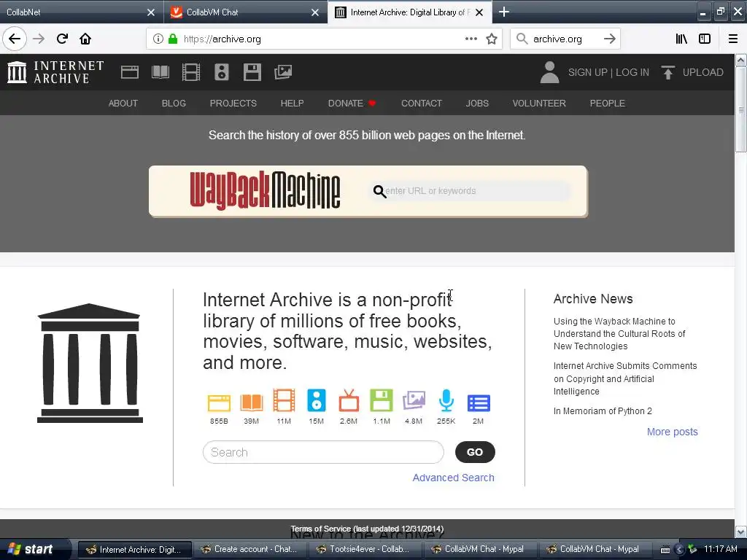The height and width of the screenshot is (560, 747).
Task: Click the user avatar icon
Action: 549,72
